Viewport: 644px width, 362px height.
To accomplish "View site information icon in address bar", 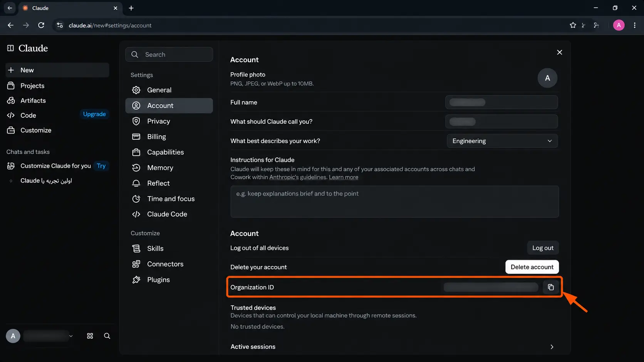I will click(60, 25).
